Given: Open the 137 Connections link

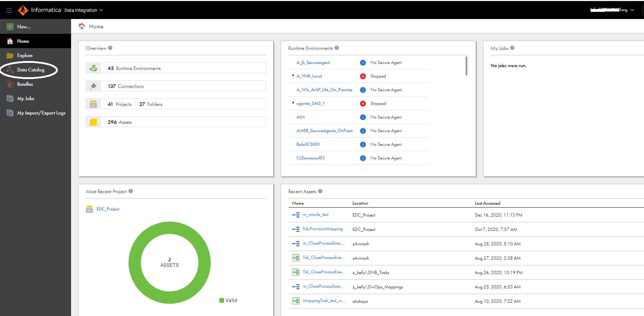Looking at the screenshot, I should 126,86.
